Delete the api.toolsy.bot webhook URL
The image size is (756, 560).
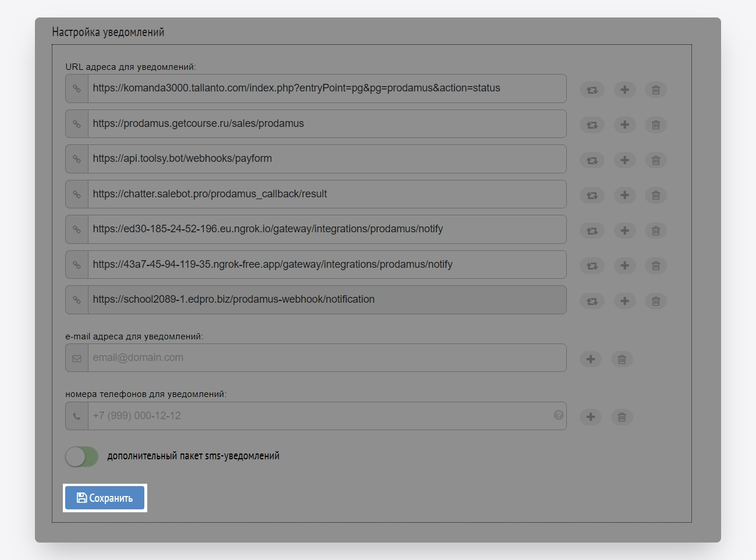[x=656, y=160]
